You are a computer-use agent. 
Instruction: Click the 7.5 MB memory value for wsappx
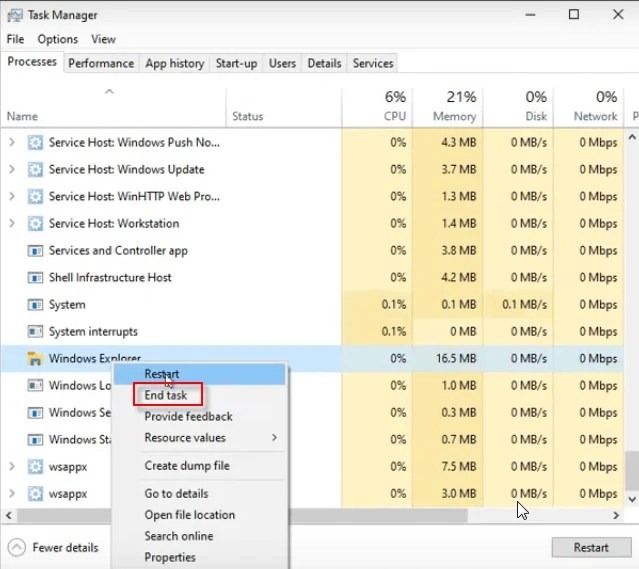[x=459, y=466]
